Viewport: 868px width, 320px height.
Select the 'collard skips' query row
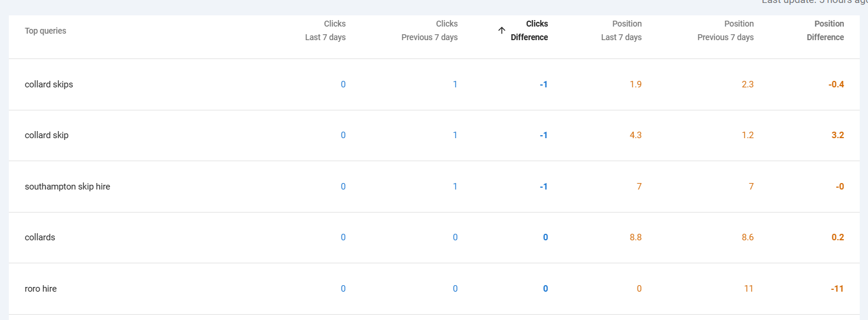pos(49,84)
